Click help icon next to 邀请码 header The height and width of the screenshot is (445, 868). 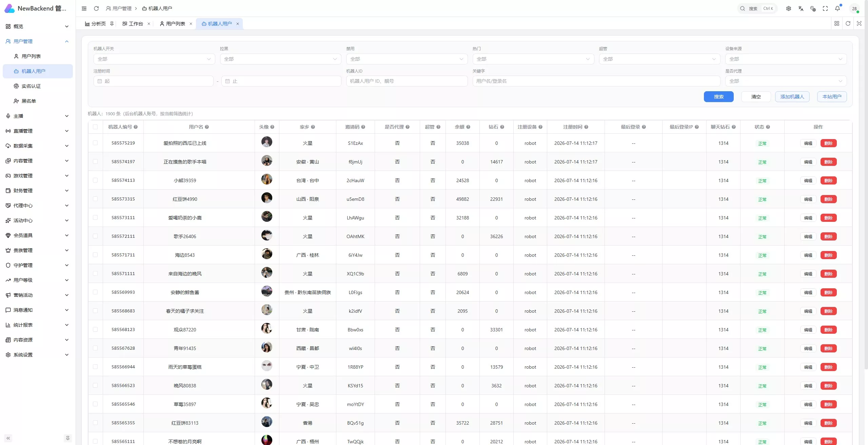[x=363, y=127]
